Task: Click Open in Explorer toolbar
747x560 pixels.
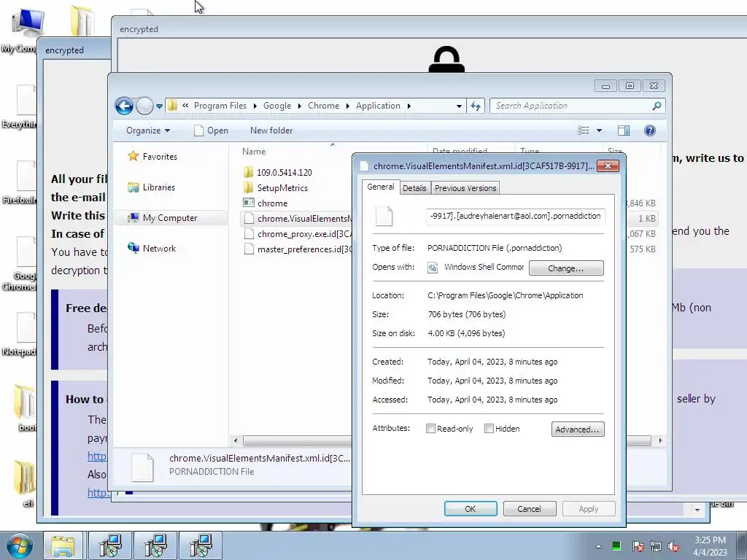Action: click(x=211, y=131)
